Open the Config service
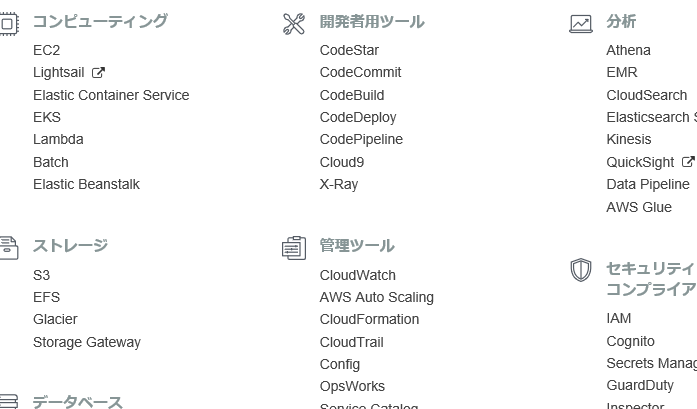 point(340,365)
